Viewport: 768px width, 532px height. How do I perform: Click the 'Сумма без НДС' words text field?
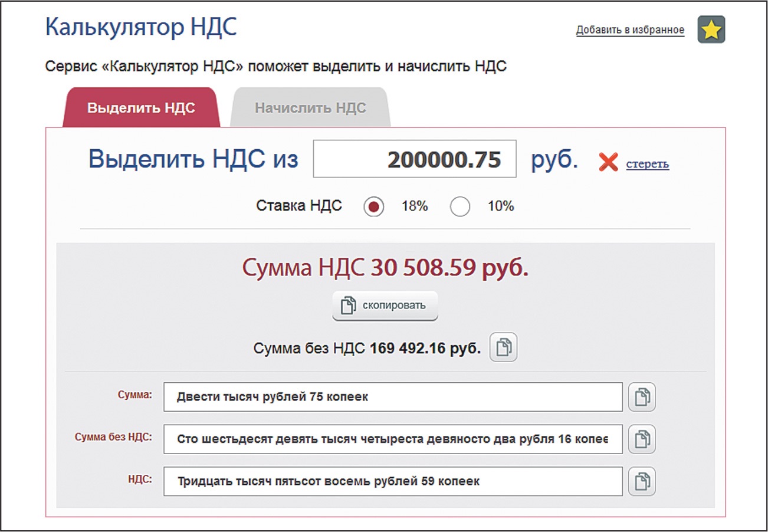pyautogui.click(x=393, y=439)
